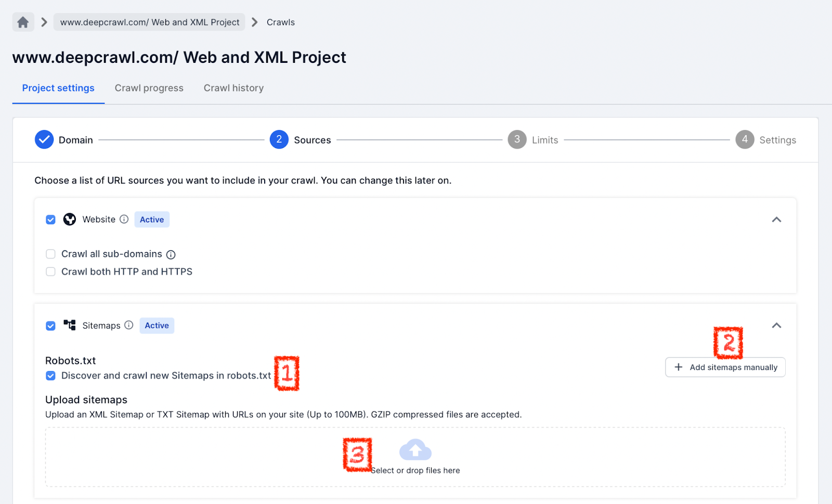Image resolution: width=832 pixels, height=504 pixels.
Task: Uncheck the Website source checkbox
Action: coord(50,219)
